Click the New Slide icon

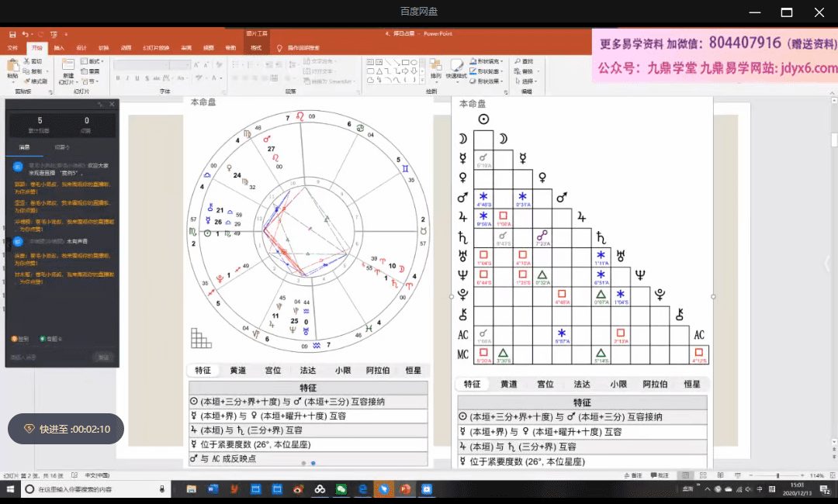(x=68, y=67)
